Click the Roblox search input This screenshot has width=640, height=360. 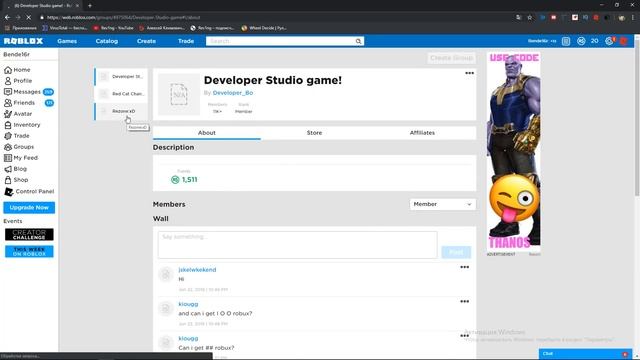(280, 41)
